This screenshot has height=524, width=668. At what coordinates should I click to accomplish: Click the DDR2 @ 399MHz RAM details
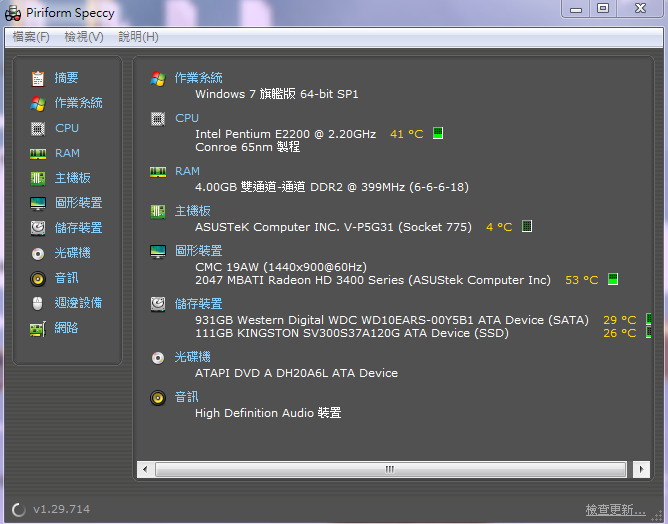[x=332, y=187]
